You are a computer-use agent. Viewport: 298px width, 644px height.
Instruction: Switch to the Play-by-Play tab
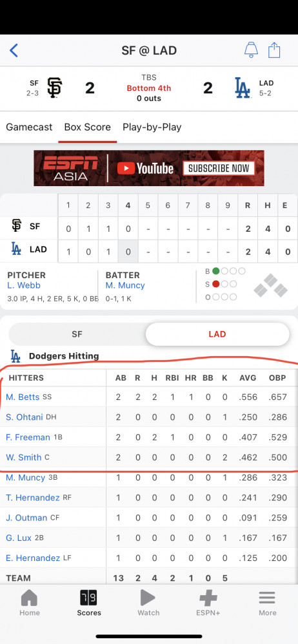pyautogui.click(x=152, y=127)
